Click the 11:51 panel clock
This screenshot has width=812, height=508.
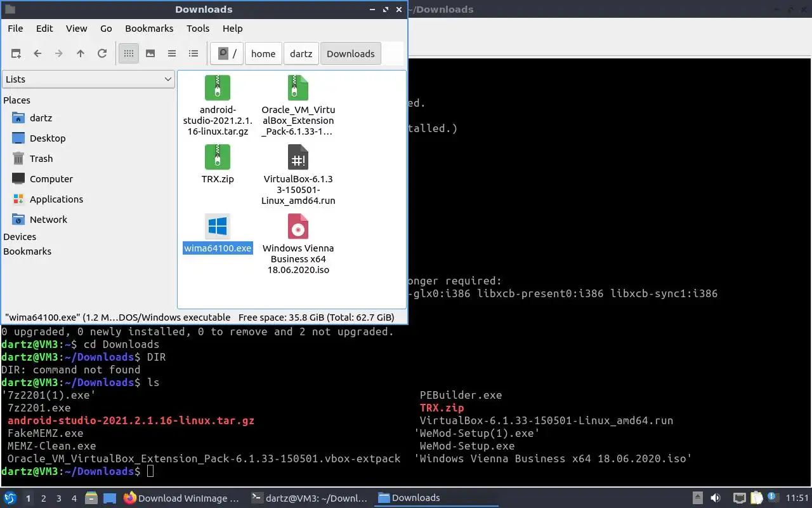(797, 498)
